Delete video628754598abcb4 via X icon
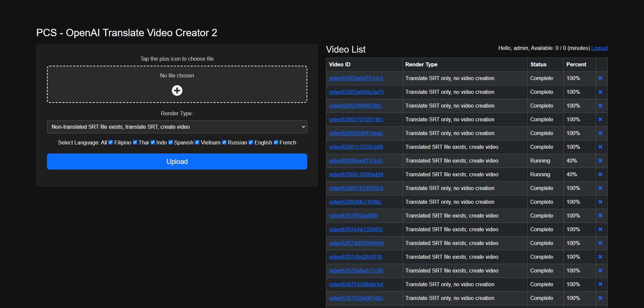The width and height of the screenshot is (644, 308). tap(600, 284)
